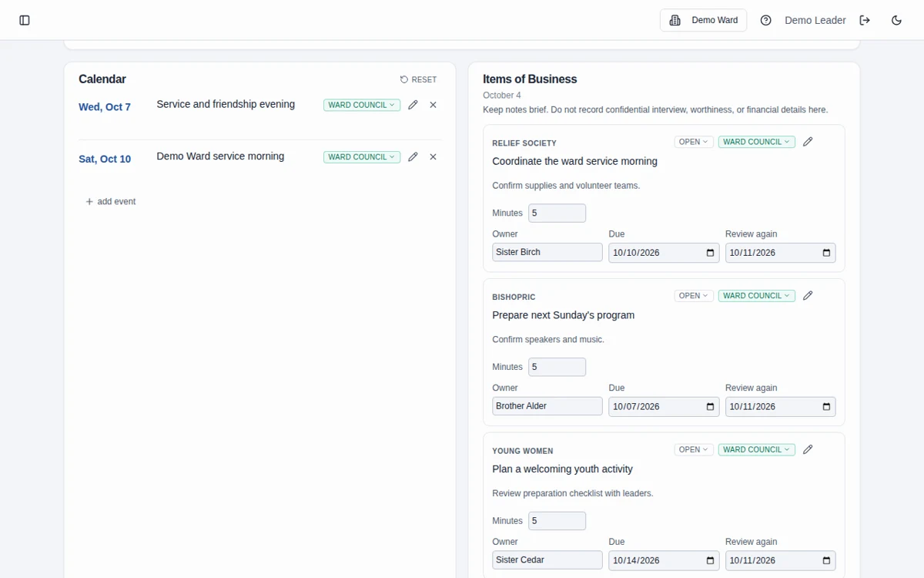The width and height of the screenshot is (924, 578).
Task: Click the title Plan a welcoming youth activity
Action: [562, 469]
